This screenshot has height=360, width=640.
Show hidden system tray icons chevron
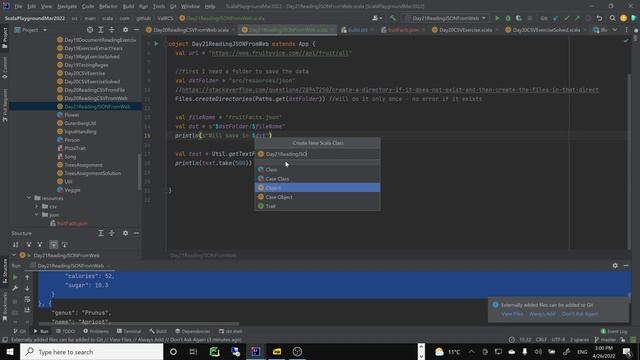pyautogui.click(x=471, y=351)
